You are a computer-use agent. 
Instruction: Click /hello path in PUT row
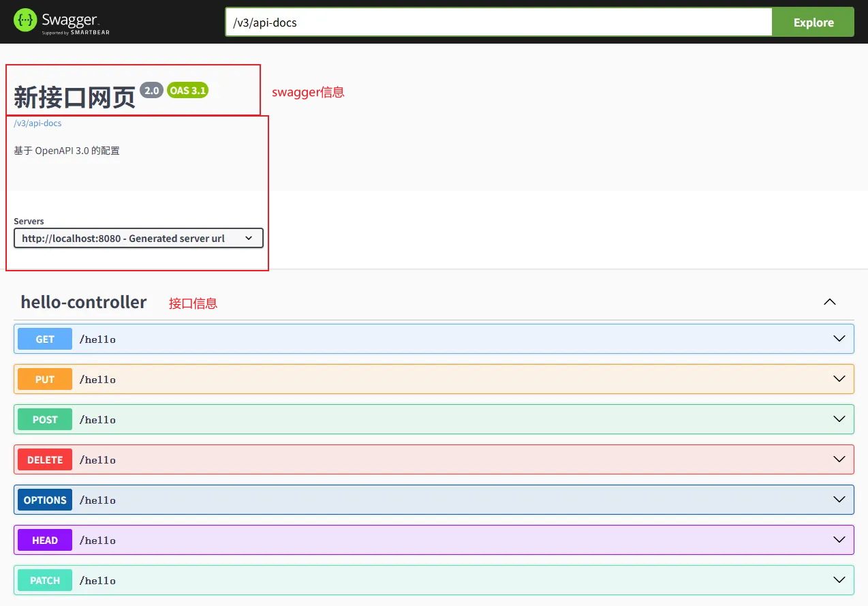97,380
